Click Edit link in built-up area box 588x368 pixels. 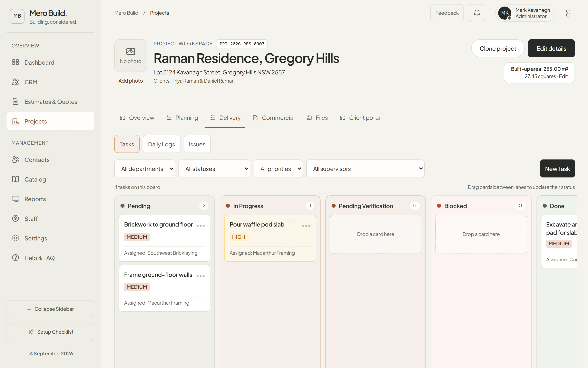click(563, 76)
